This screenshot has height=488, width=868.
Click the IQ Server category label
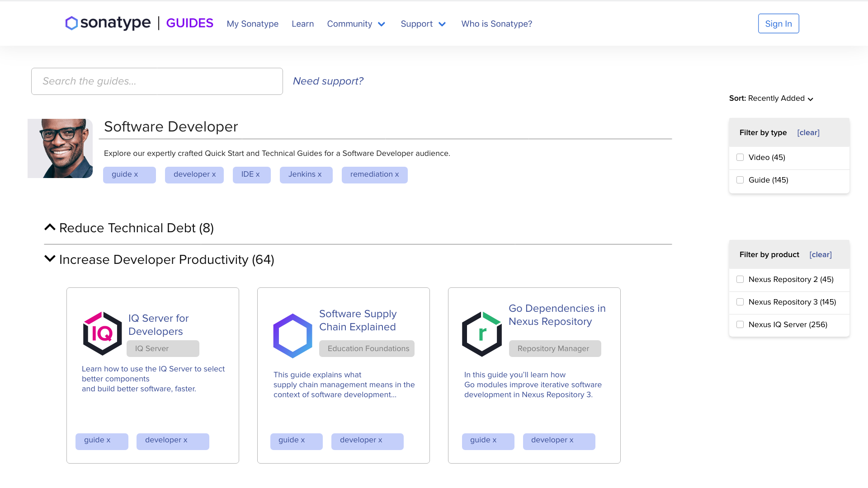(x=163, y=348)
